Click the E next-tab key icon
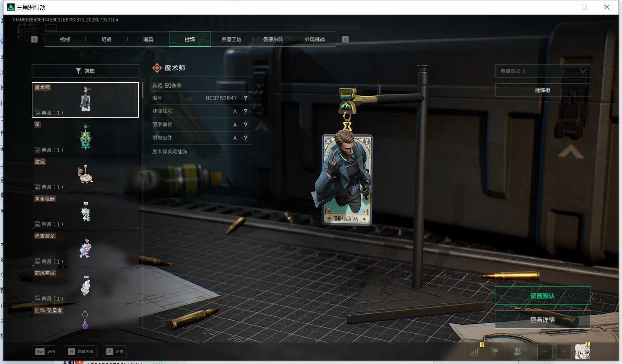Image resolution: width=622 pixels, height=364 pixels. [345, 39]
